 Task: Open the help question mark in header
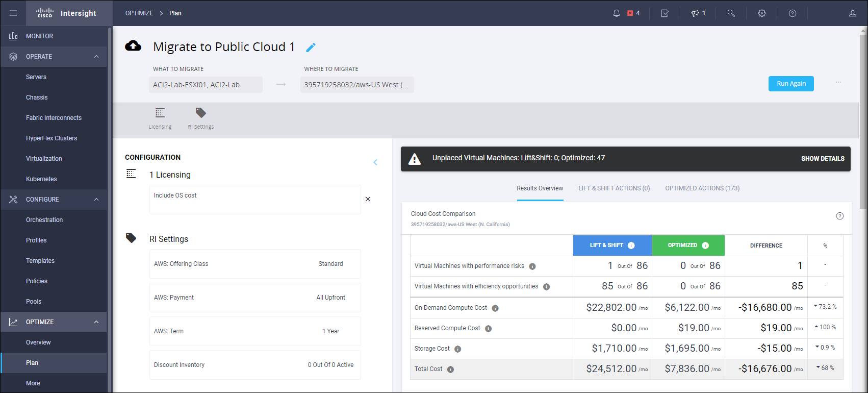tap(793, 13)
